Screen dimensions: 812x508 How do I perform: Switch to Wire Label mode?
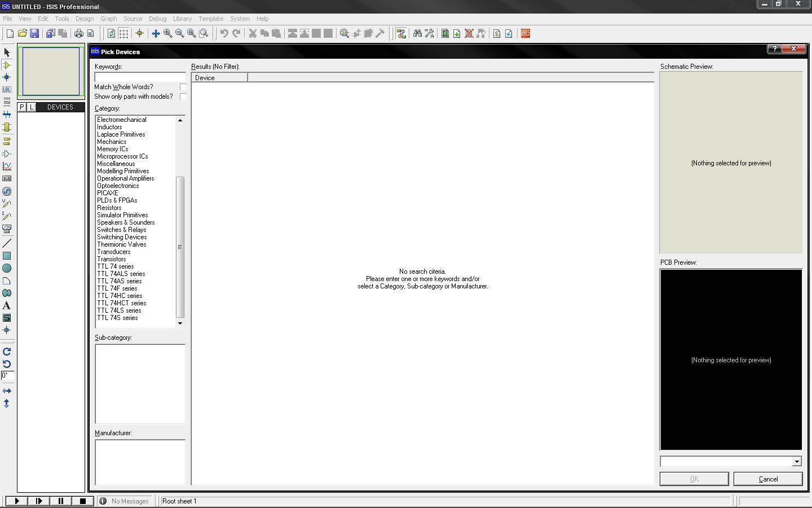pos(7,89)
